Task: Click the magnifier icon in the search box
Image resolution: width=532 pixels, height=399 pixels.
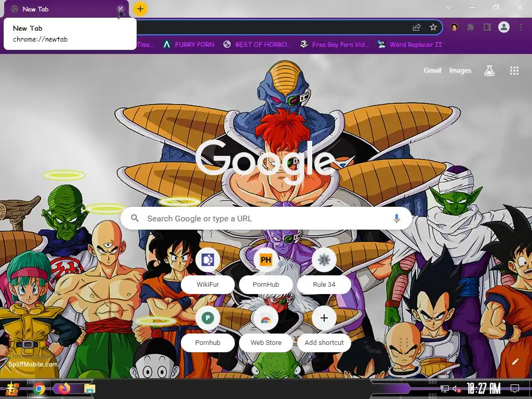Action: (x=135, y=218)
